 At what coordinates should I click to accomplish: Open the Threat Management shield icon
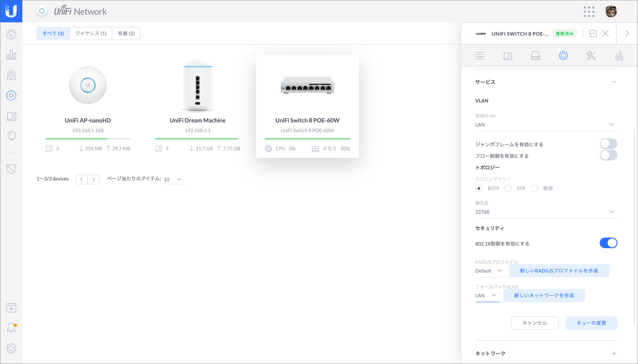tap(11, 169)
